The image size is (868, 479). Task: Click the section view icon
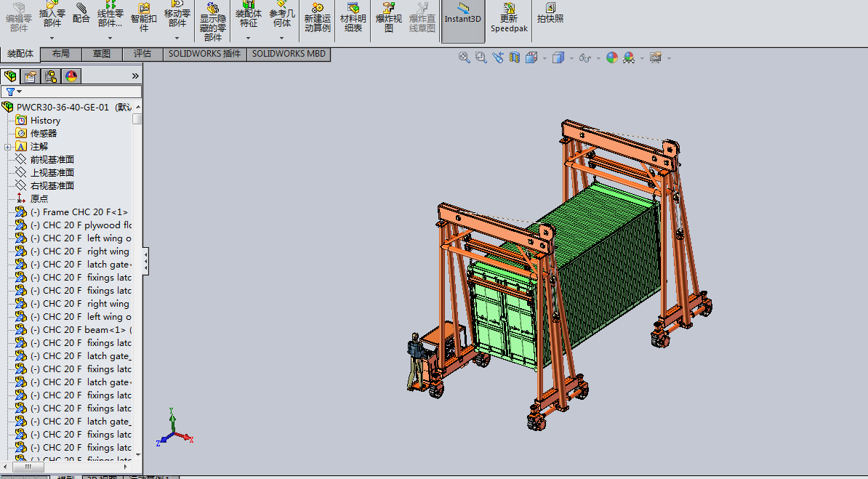point(515,57)
